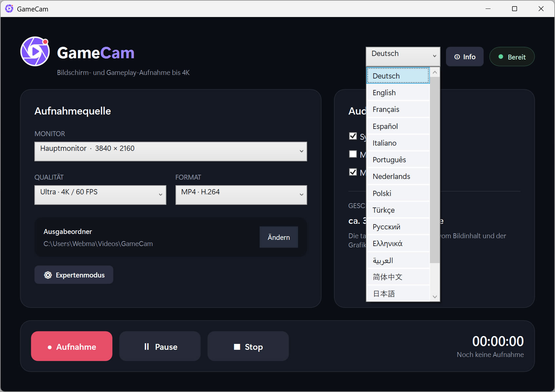Click the Noch keine Aufnahme status text

[490, 355]
